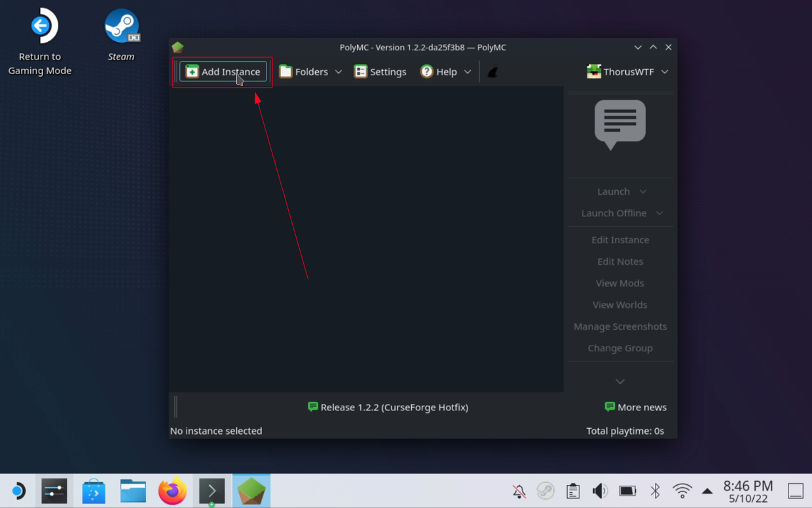
Task: Select Edit Notes
Action: coord(620,262)
